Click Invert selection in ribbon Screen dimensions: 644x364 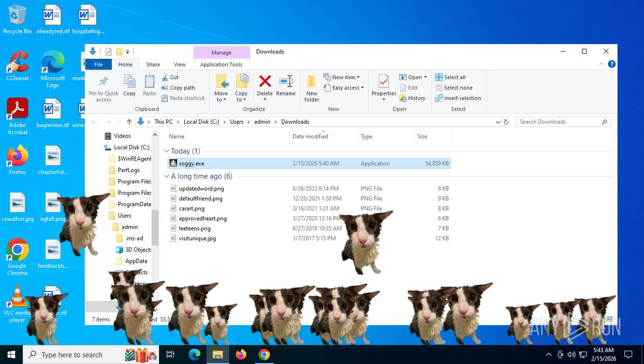click(458, 98)
